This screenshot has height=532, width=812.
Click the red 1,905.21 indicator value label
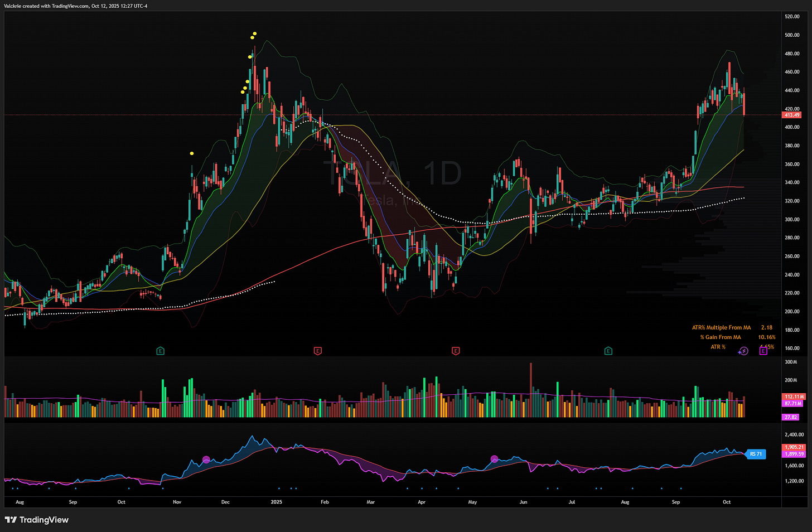[x=794, y=447]
